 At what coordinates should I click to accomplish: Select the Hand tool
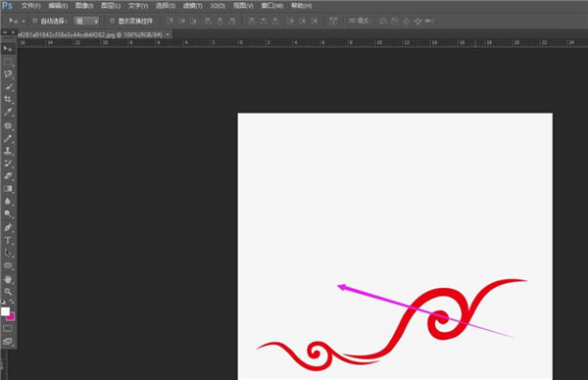(8, 279)
